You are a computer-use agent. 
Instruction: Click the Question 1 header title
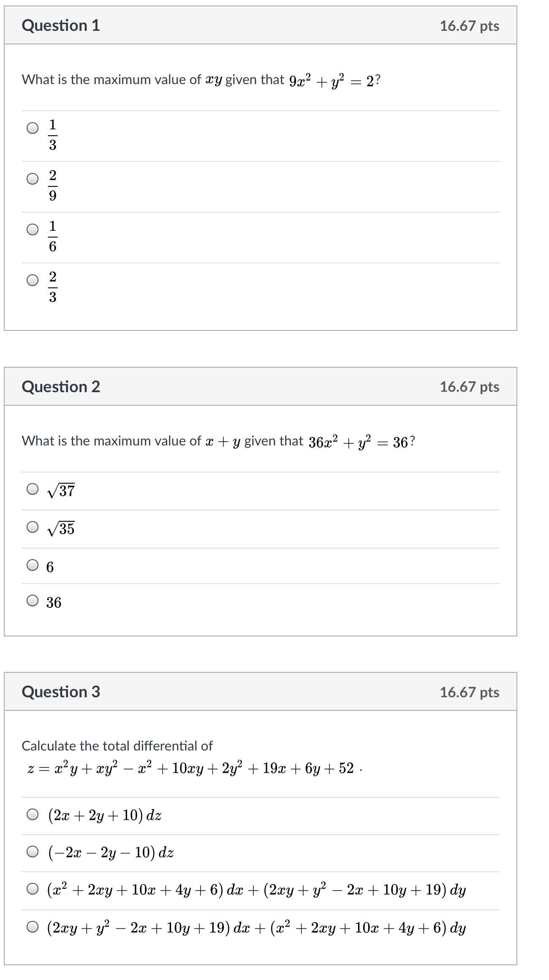61,25
